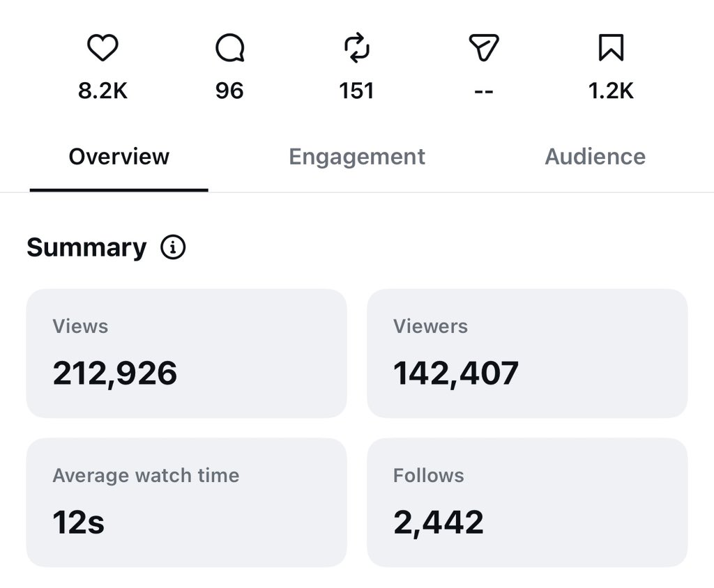Tap the paper plane share icon
The width and height of the screenshot is (714, 588).
click(484, 47)
